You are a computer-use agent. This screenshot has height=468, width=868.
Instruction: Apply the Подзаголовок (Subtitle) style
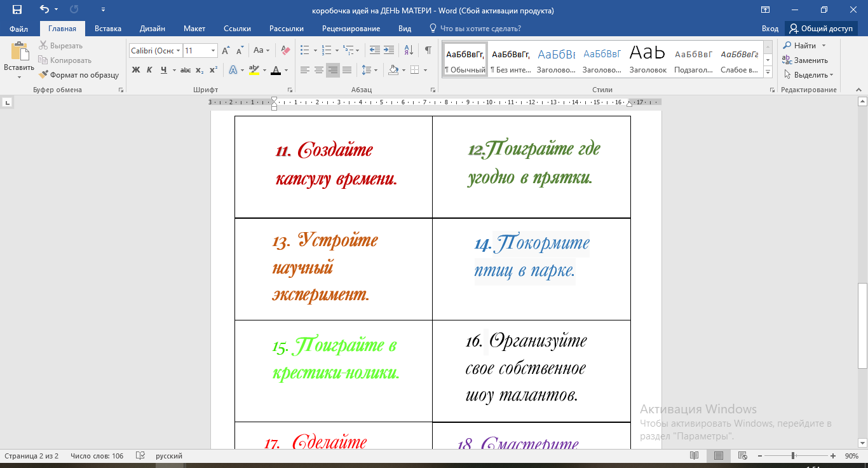[x=693, y=59]
